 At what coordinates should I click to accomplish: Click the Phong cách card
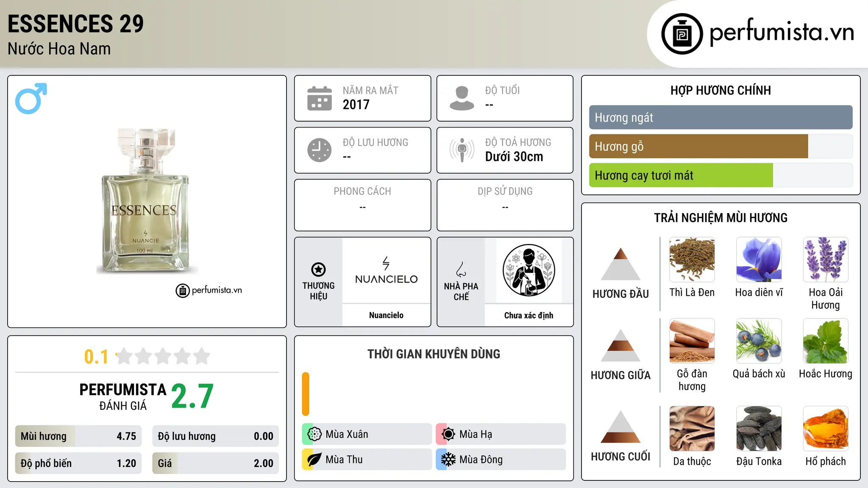click(x=362, y=205)
